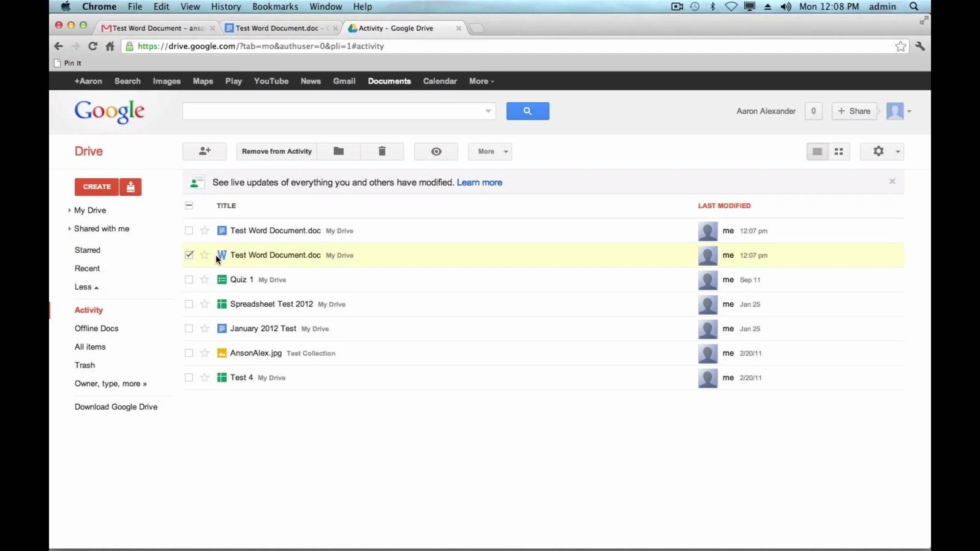Star the Spreadsheet Test 2012 file
Screen dimensions: 980x551
[204, 304]
